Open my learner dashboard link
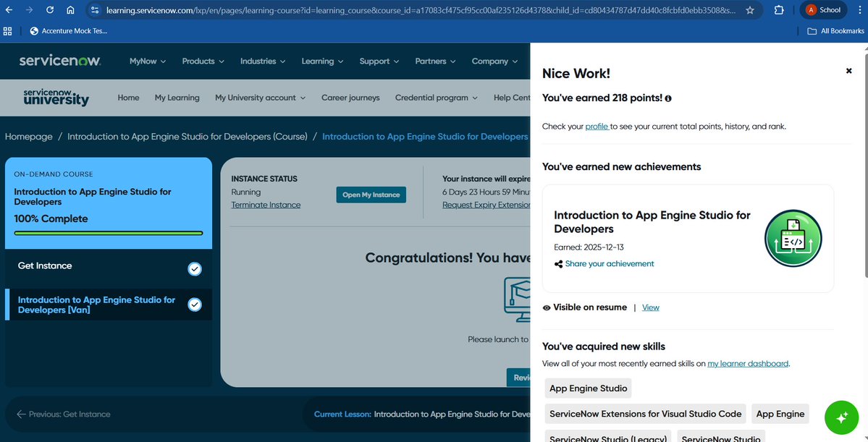The width and height of the screenshot is (868, 442). coord(748,363)
